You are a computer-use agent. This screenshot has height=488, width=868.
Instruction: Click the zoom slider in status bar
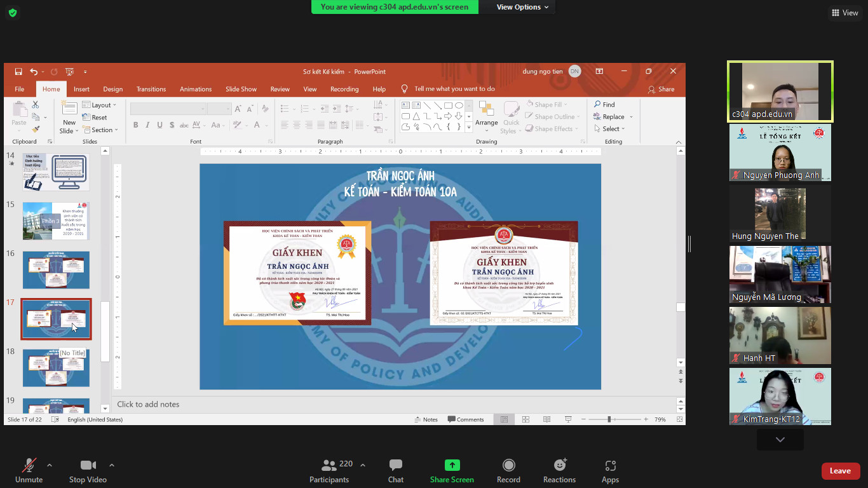pyautogui.click(x=609, y=419)
